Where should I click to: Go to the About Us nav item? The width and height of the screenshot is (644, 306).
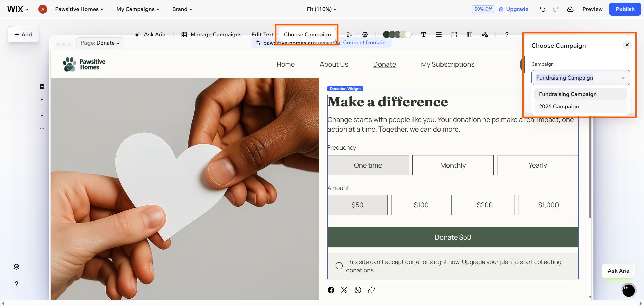[x=334, y=64]
